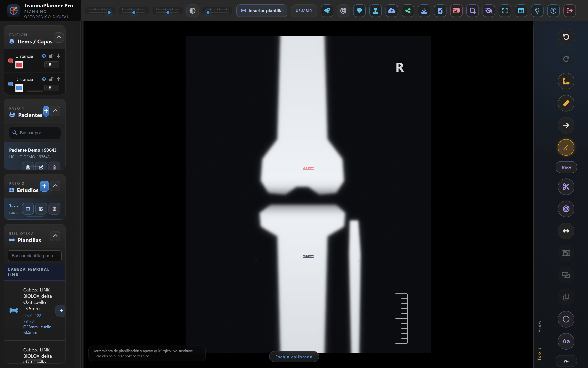The image size is (588, 368).
Task: Open the blue Distancia color swatch
Action: point(19,88)
